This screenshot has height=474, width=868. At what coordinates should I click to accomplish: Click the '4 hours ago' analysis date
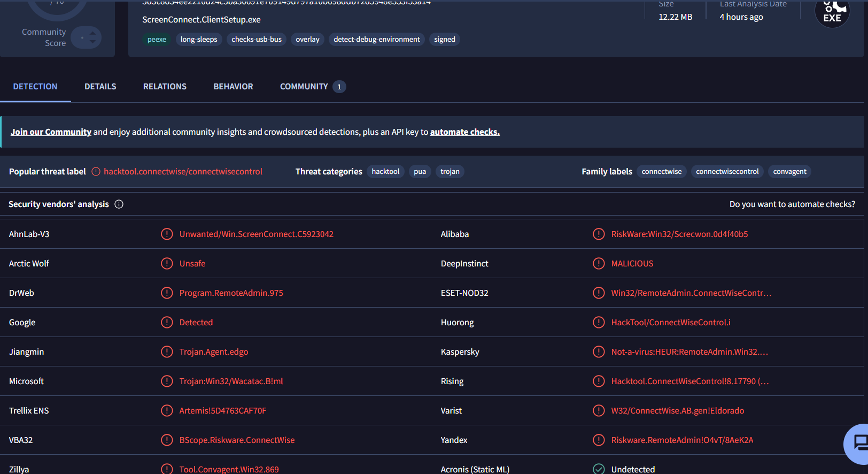coord(741,17)
